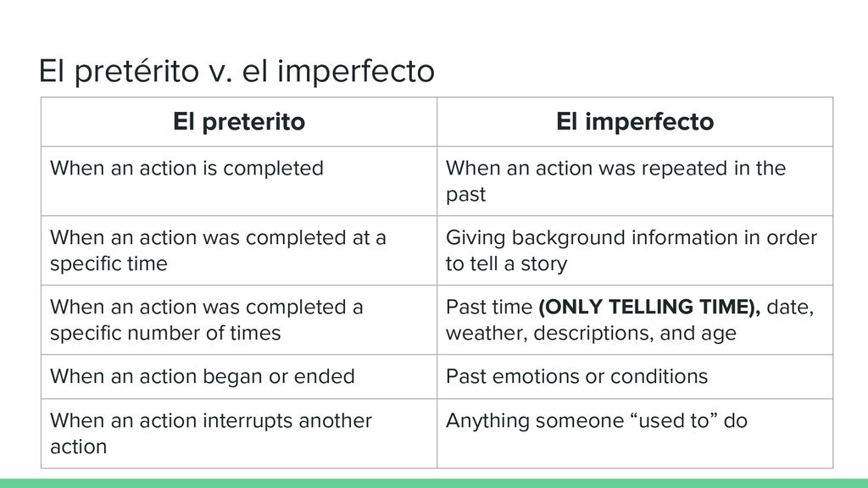Select the cell 'When an action is completed'
The image size is (868, 488).
point(239,181)
